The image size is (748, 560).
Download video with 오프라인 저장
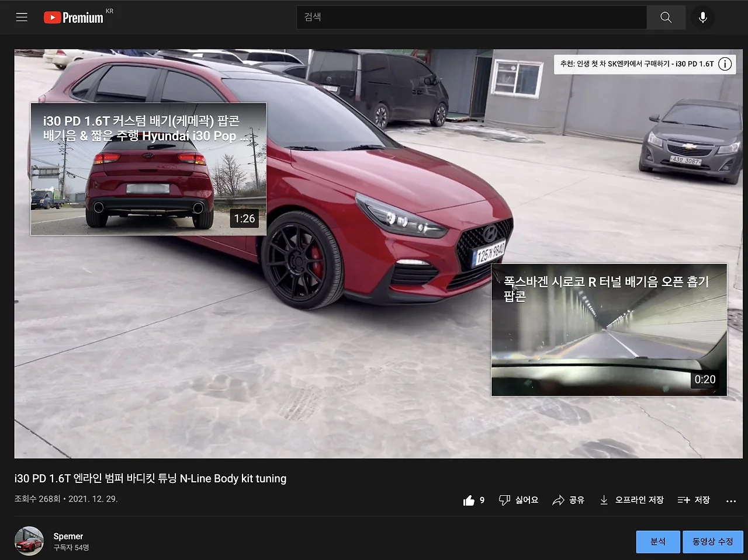click(632, 500)
